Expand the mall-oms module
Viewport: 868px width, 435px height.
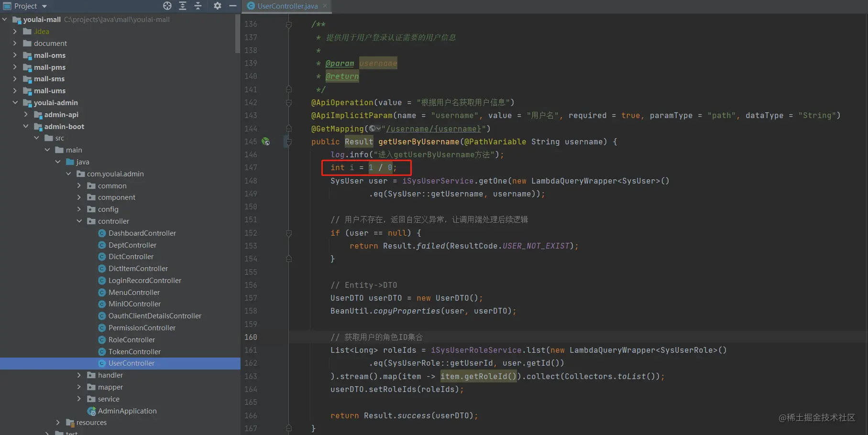[15, 55]
